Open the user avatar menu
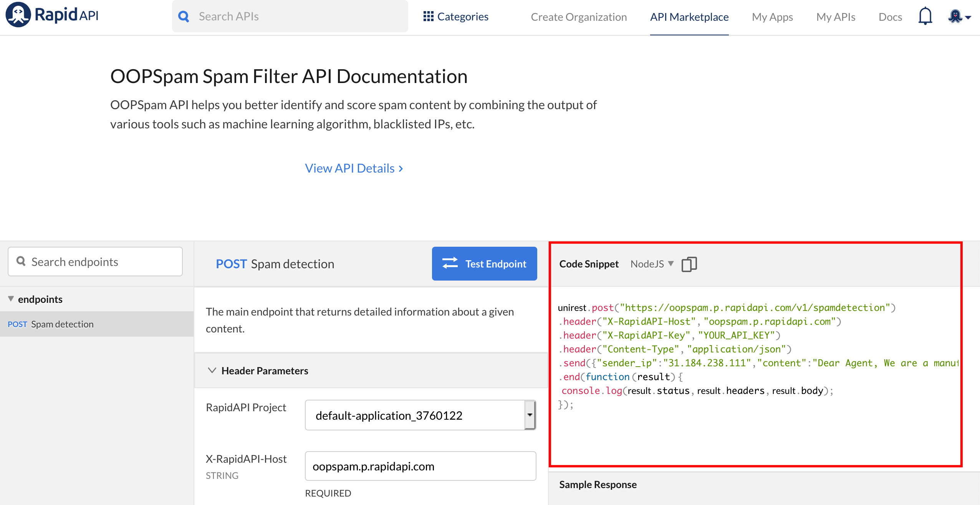 (956, 16)
